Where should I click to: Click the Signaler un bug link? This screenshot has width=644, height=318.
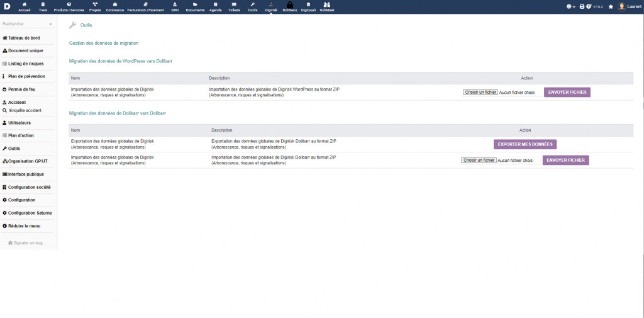(25, 243)
